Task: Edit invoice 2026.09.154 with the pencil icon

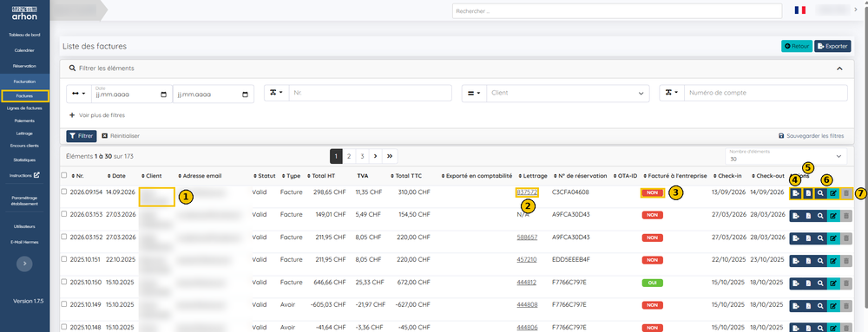Action: 833,193
